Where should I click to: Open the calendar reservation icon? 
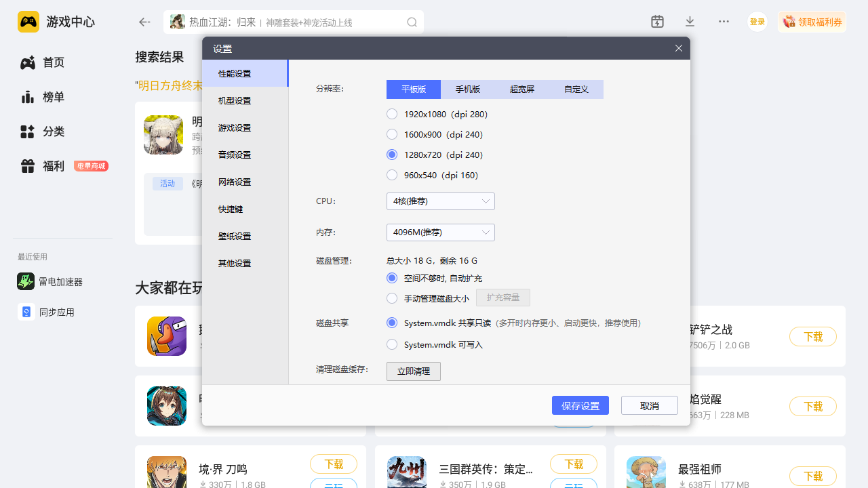tap(657, 22)
